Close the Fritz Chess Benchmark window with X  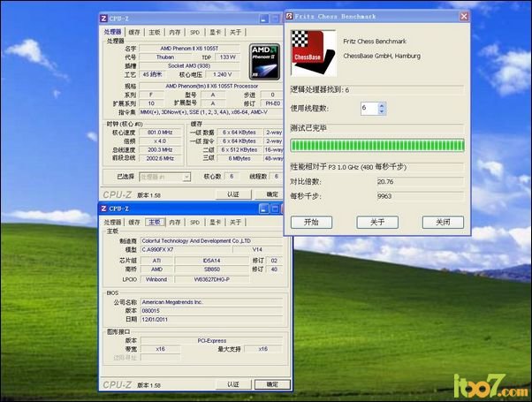click(463, 15)
